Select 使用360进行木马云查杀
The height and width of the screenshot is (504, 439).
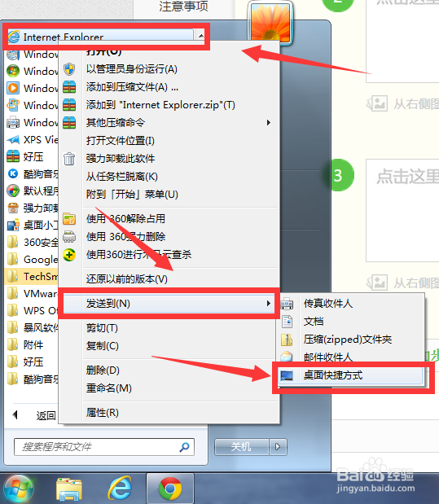[x=138, y=255]
